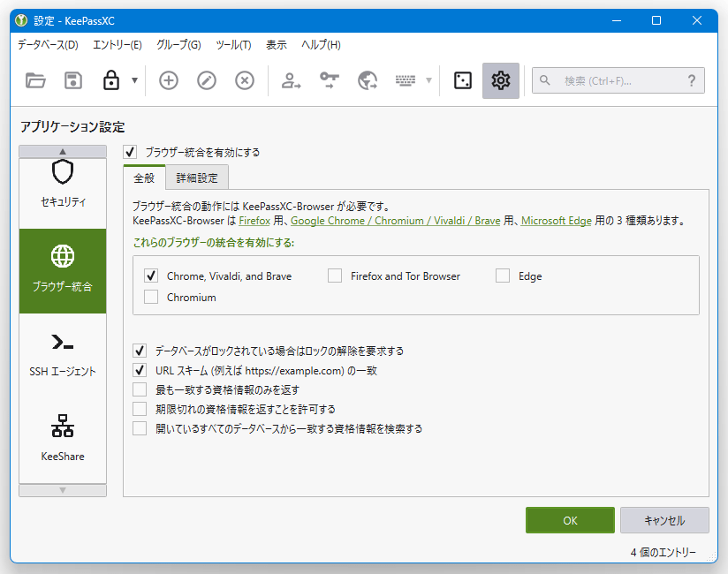728x574 pixels.
Task: Click the settings gear icon
Action: (500, 80)
